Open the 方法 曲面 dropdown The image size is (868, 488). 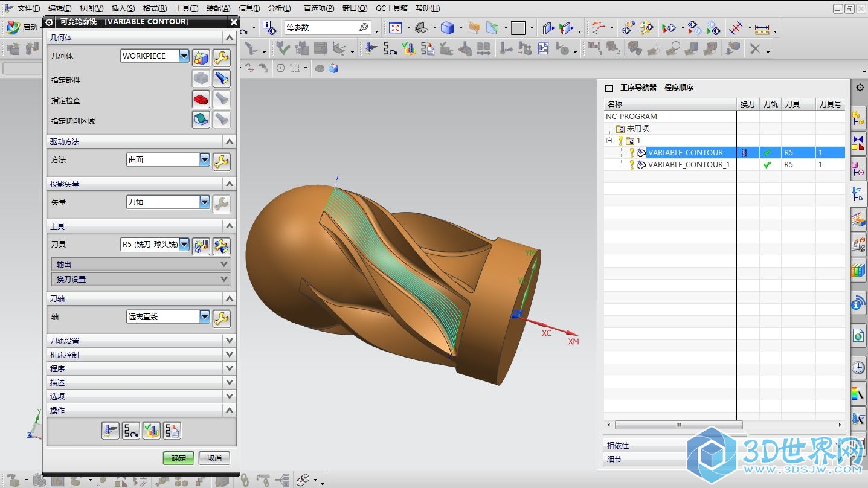(x=204, y=159)
